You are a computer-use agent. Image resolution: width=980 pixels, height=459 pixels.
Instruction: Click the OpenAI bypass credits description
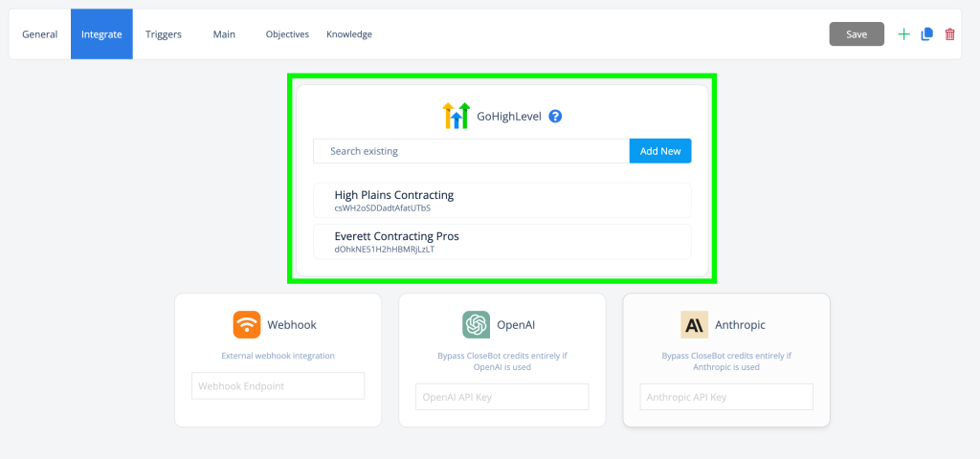click(x=502, y=361)
